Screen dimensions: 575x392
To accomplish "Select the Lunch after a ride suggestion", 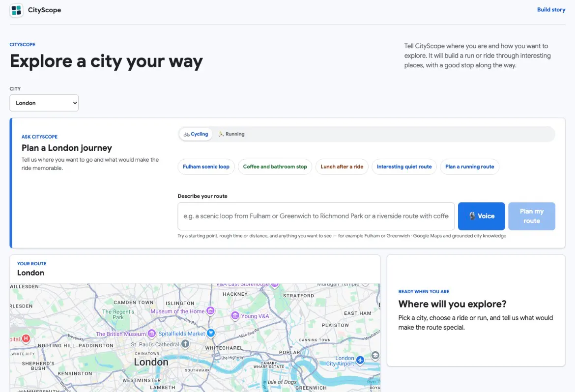I will click(x=342, y=167).
